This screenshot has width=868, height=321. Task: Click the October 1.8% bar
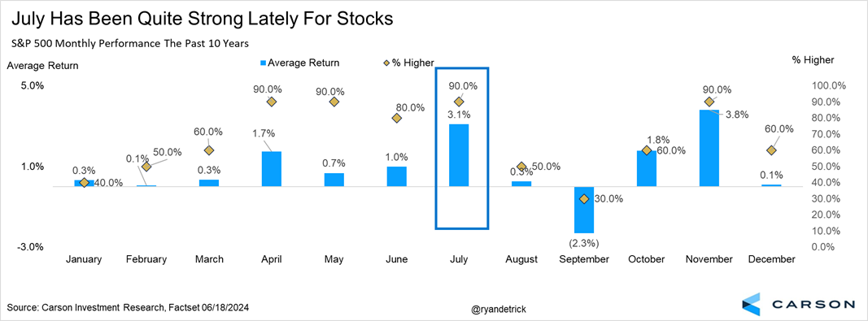(x=646, y=169)
